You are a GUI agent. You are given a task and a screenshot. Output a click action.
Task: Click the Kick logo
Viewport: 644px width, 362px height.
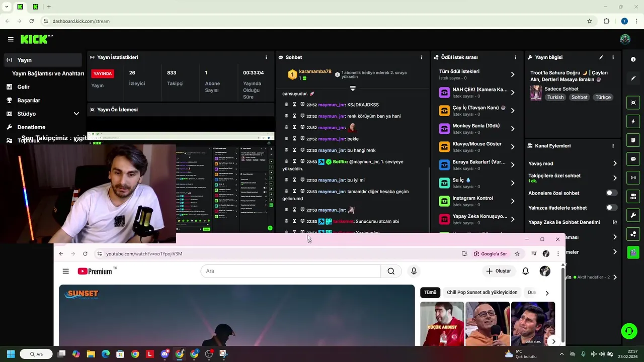pyautogui.click(x=37, y=39)
